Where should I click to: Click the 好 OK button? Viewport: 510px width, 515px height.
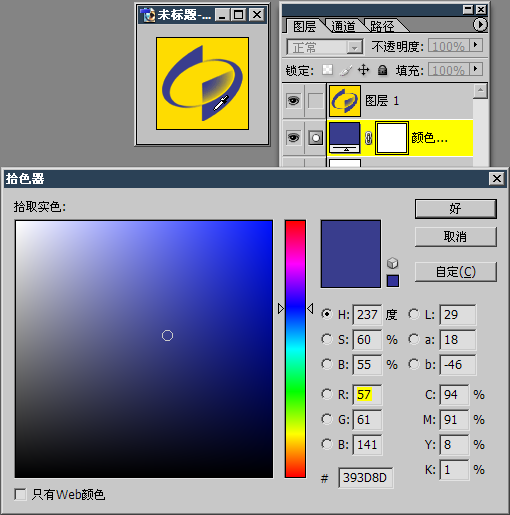coord(455,209)
